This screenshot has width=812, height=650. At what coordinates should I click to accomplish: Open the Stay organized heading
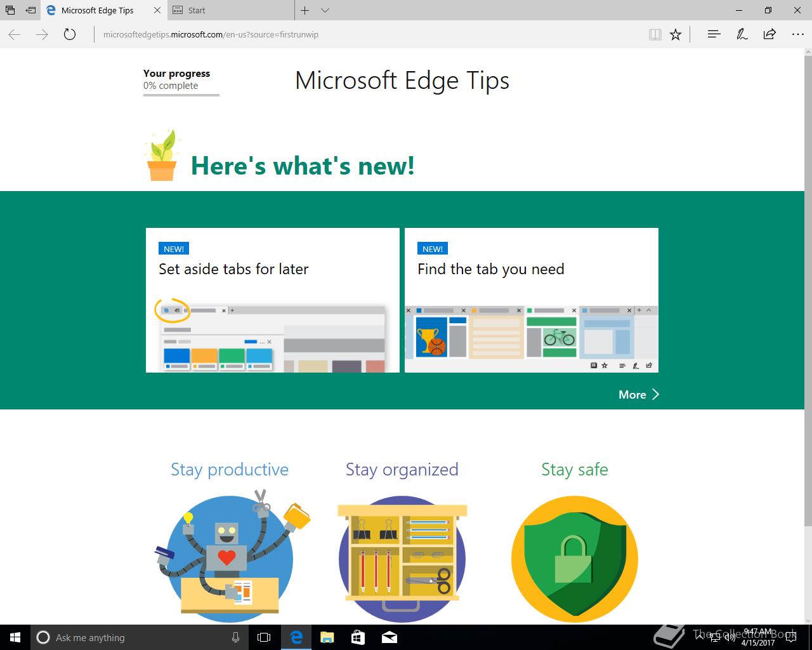(x=402, y=470)
